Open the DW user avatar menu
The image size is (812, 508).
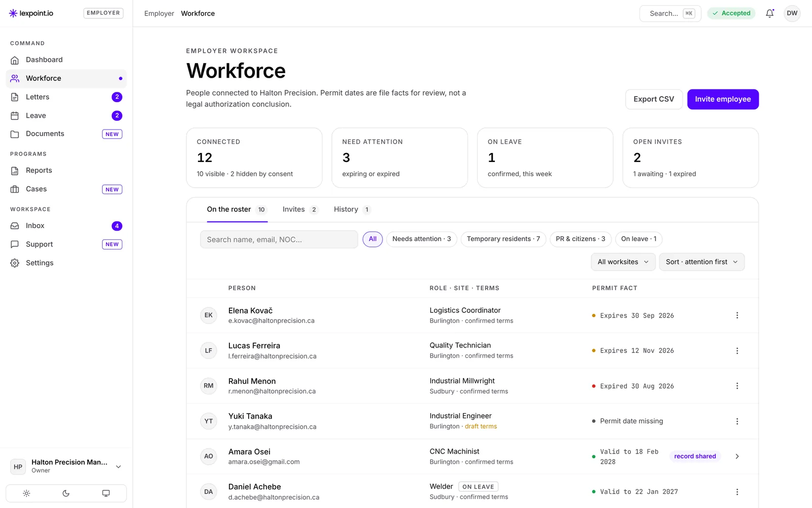click(792, 13)
